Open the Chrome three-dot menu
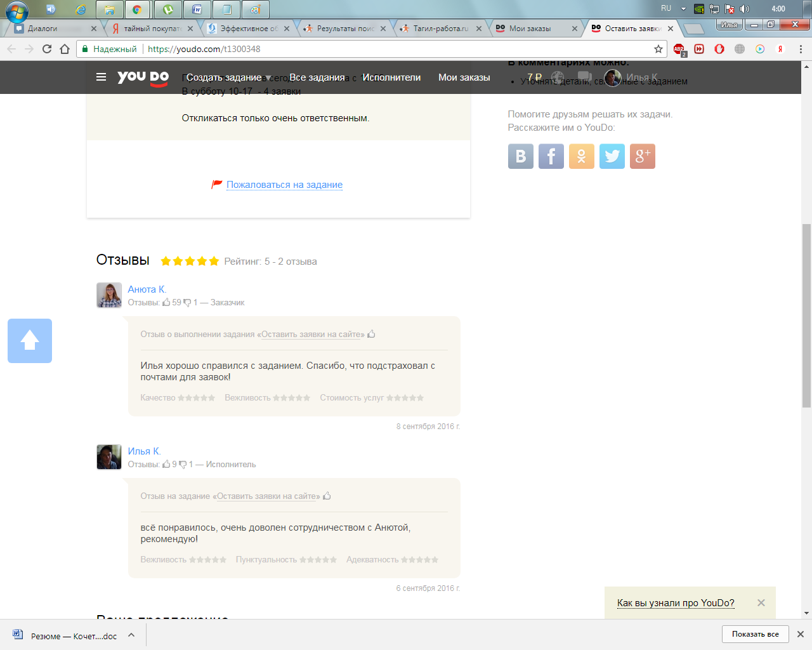 pyautogui.click(x=801, y=49)
